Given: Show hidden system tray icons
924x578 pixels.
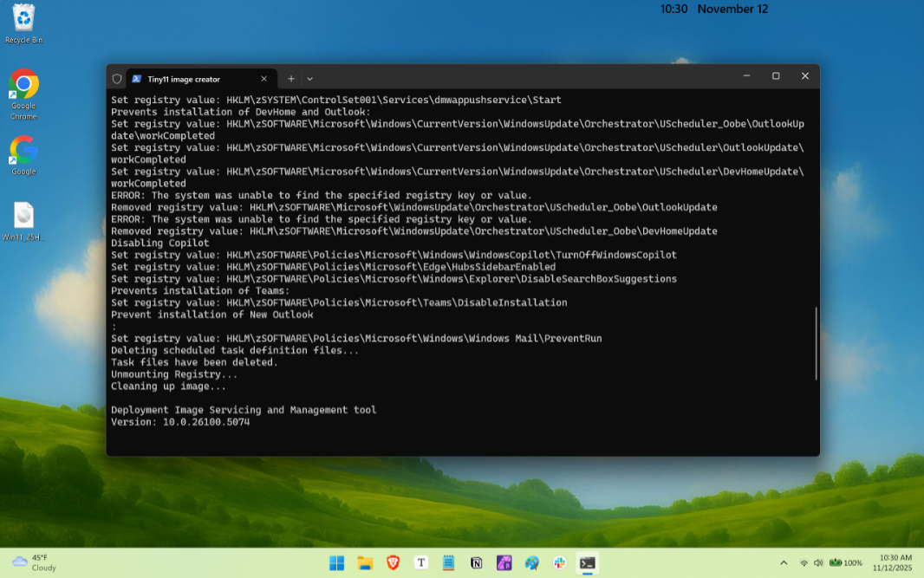Looking at the screenshot, I should [784, 563].
